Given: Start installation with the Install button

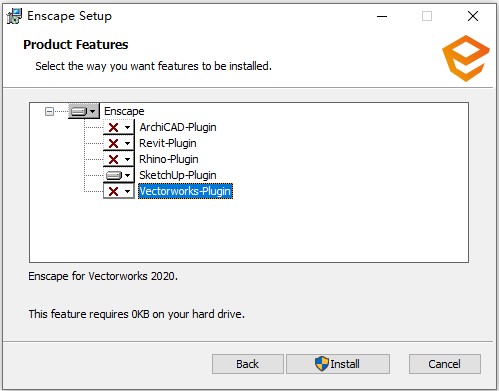Looking at the screenshot, I should 338,364.
